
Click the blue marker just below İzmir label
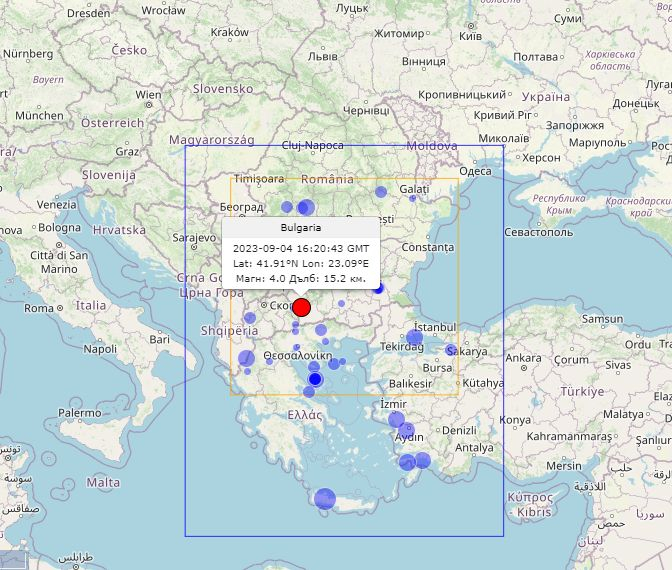coord(396,420)
